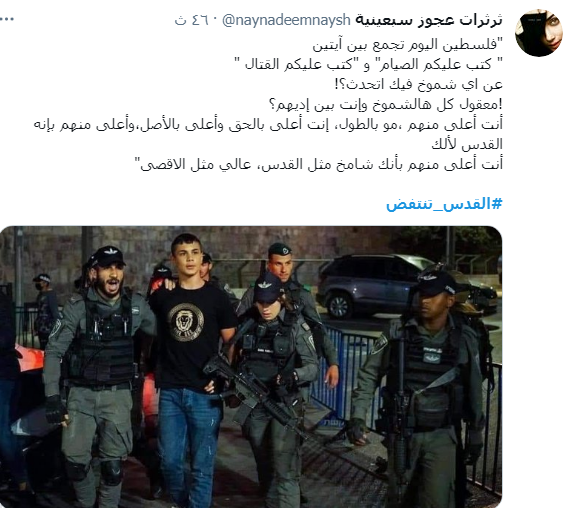Screen dimensions: 566x508
Task: Click the line معقول كل هالشموخ وإنت بين إديهم
Action: pyautogui.click(x=385, y=105)
